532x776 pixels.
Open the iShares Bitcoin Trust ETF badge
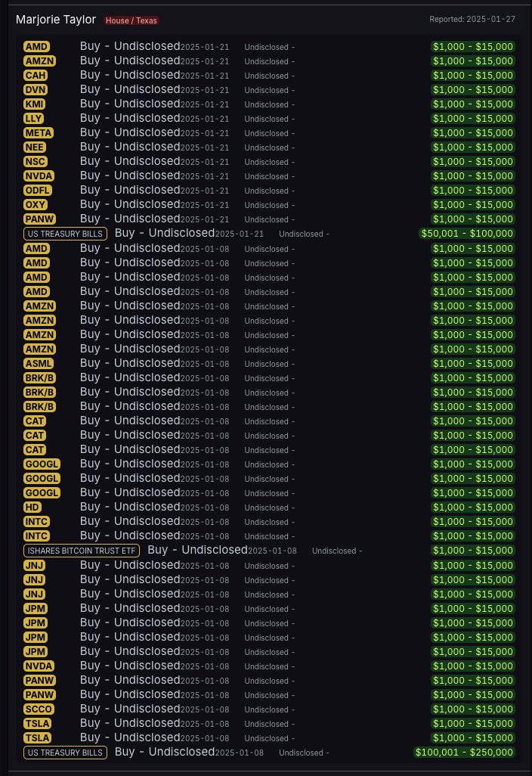click(x=82, y=551)
